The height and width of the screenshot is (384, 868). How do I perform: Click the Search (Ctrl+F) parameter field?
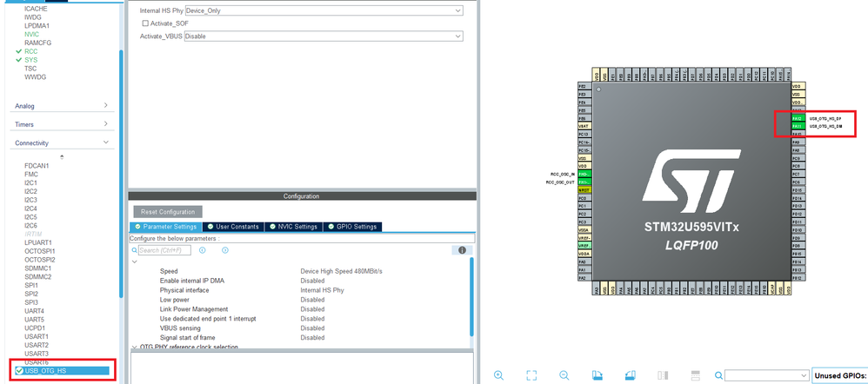[164, 251]
